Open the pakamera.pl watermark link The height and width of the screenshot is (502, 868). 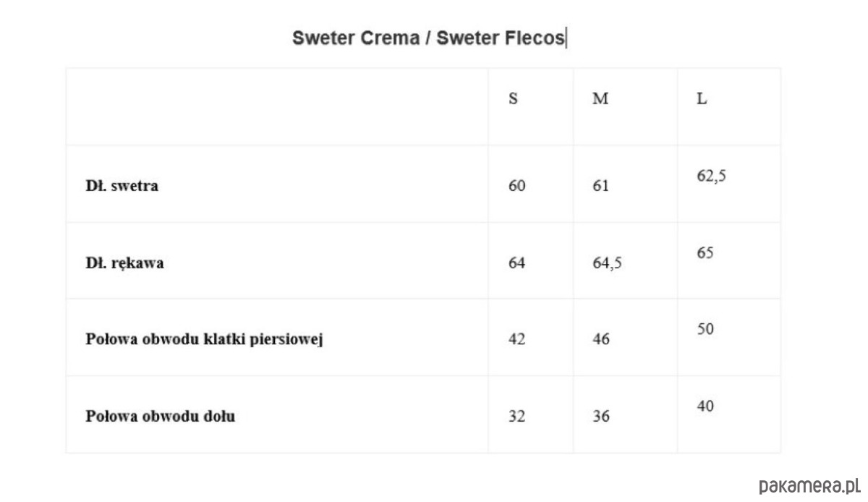click(x=810, y=485)
